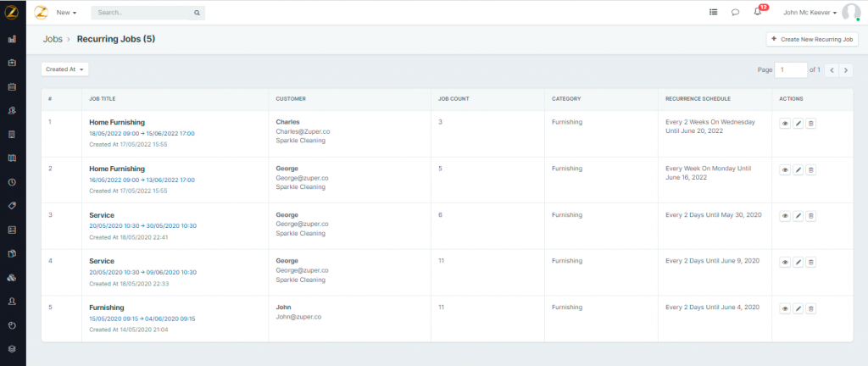
Task: Open the jobs briefcase icon in sidebar
Action: click(x=12, y=63)
